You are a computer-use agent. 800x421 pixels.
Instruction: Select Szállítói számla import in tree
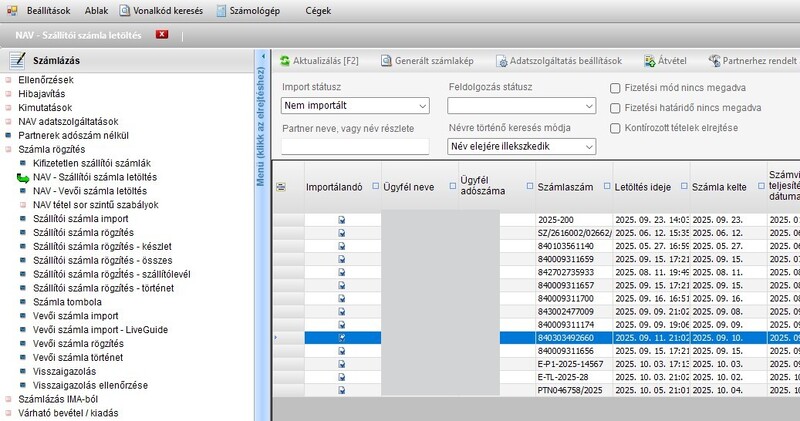(x=80, y=218)
